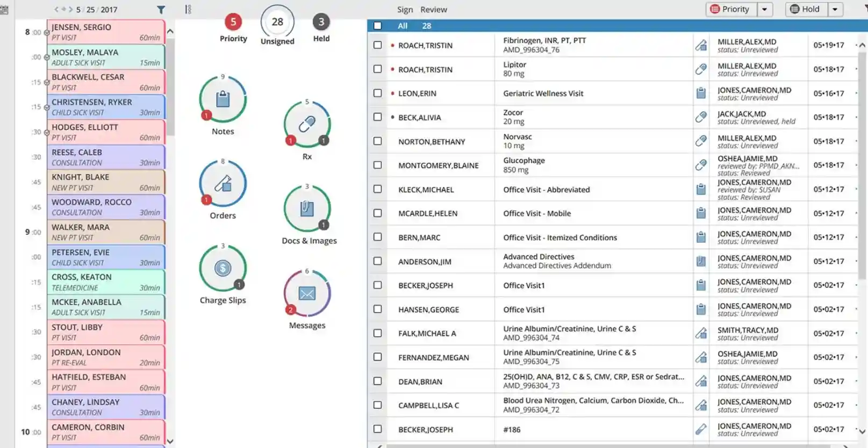Viewport: 868px width, 448px height.
Task: Click lab icon in FALK,MICHAEL A row
Action: coord(701,333)
